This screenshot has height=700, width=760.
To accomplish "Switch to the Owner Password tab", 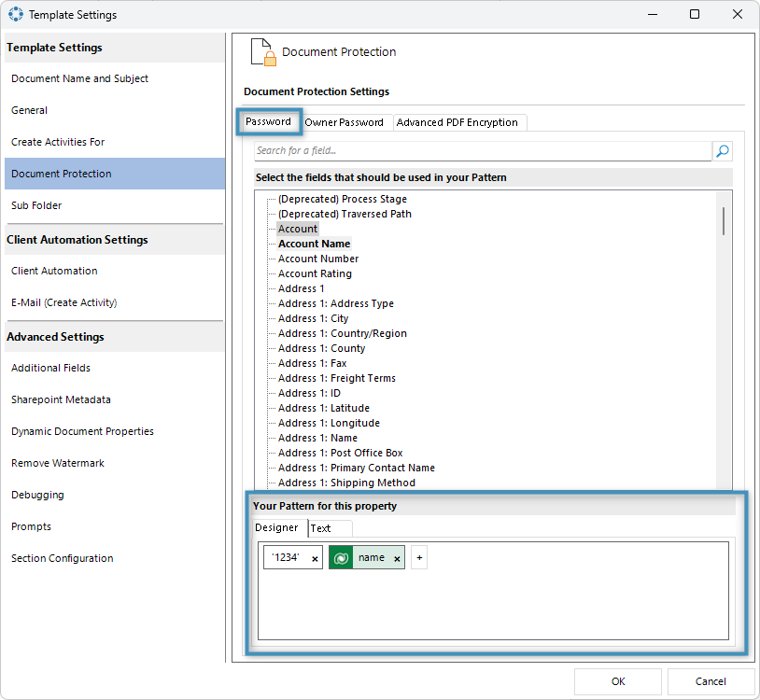I will click(x=344, y=122).
